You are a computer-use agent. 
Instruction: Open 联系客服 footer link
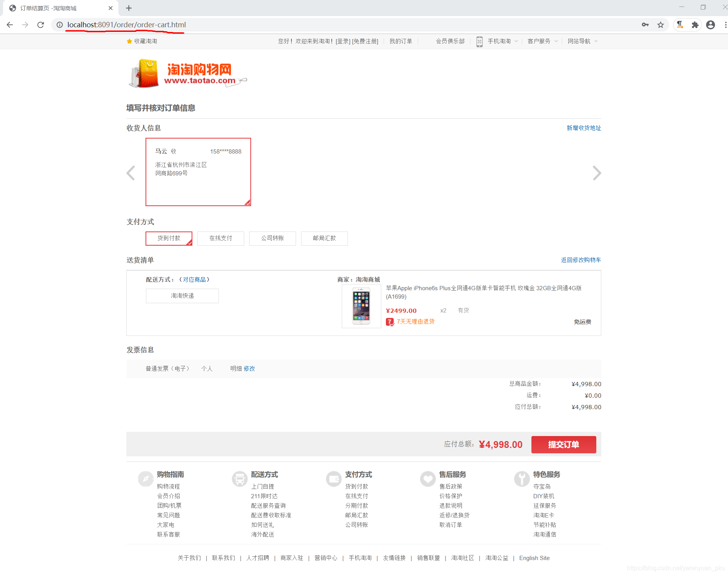169,534
